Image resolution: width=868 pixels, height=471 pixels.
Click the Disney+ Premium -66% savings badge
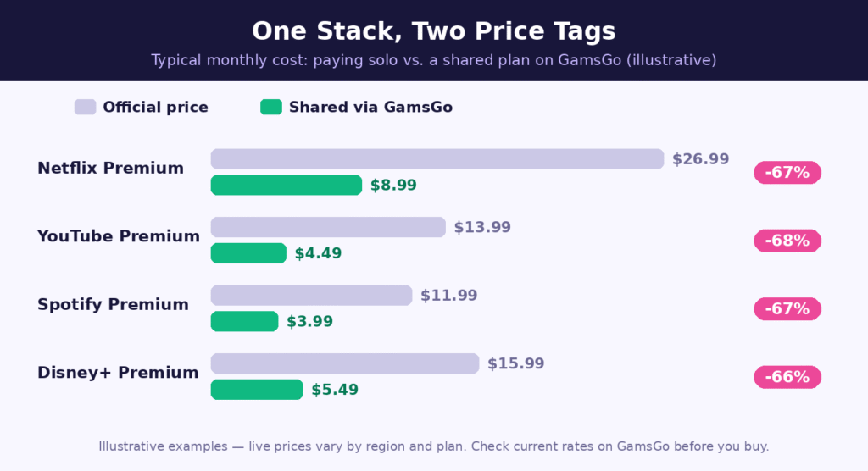click(787, 377)
